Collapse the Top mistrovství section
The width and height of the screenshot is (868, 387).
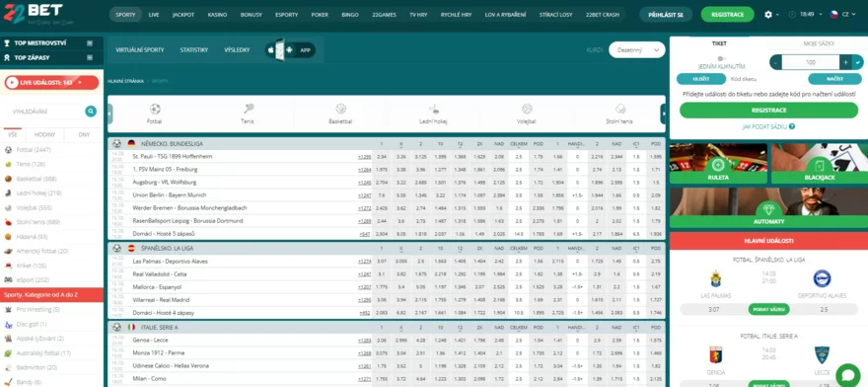coord(90,42)
